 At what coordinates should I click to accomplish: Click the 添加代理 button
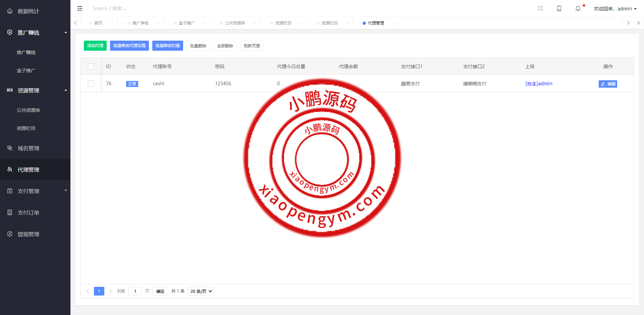95,45
